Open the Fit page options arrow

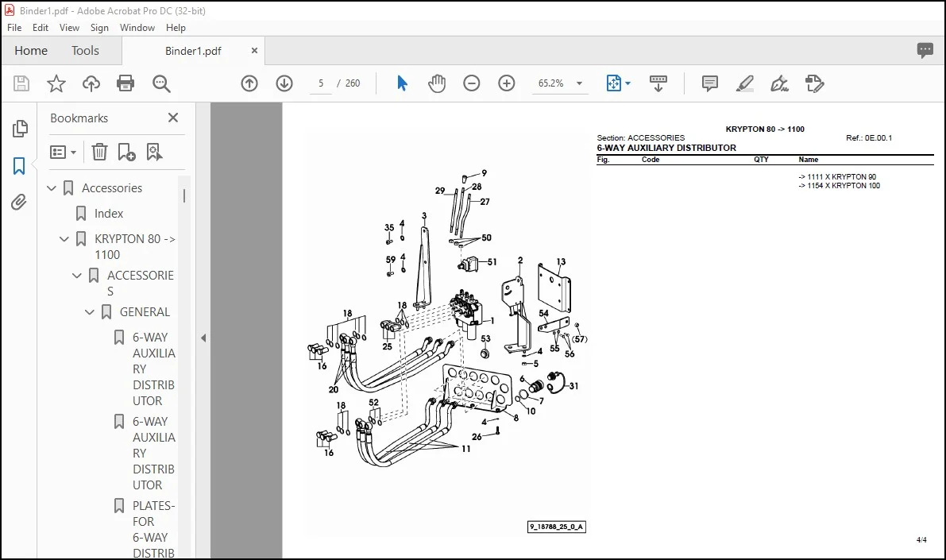pyautogui.click(x=627, y=83)
